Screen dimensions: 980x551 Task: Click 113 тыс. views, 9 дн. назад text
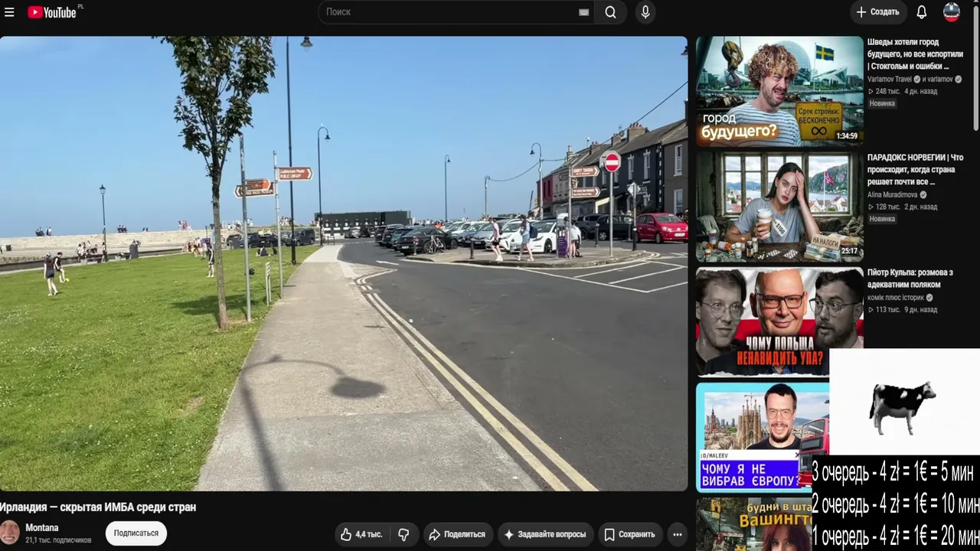coord(902,310)
